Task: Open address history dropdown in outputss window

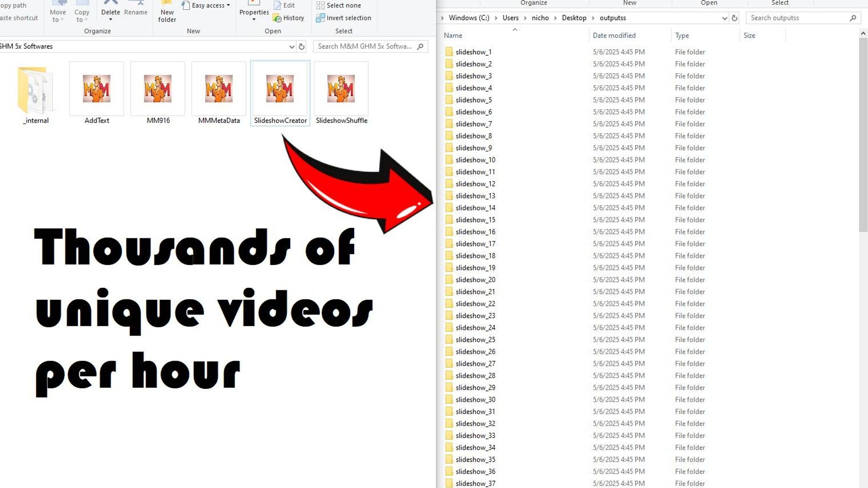Action: point(725,18)
